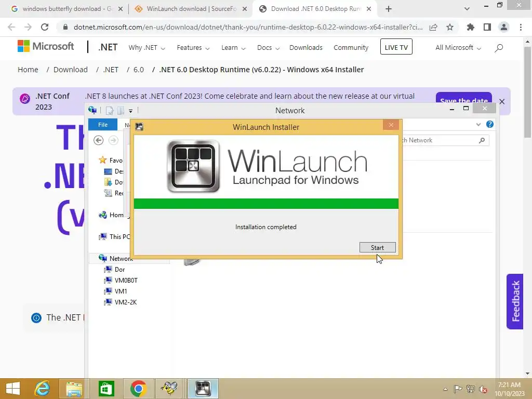Image resolution: width=532 pixels, height=399 pixels.
Task: Click the page vertical scrollbar
Action: pyautogui.click(x=527, y=91)
